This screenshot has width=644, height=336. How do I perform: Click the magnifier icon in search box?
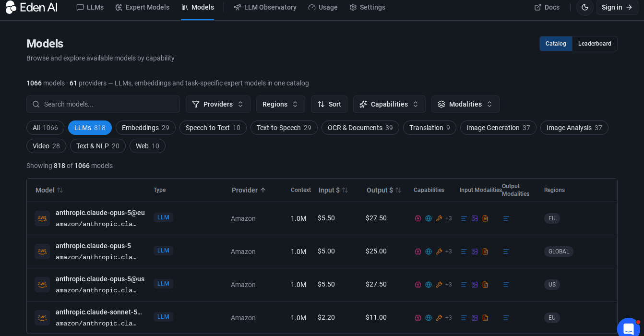[36, 104]
